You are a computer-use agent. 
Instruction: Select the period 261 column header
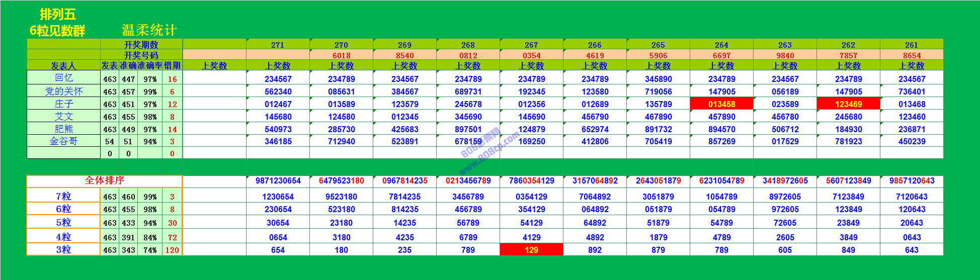[x=912, y=45]
